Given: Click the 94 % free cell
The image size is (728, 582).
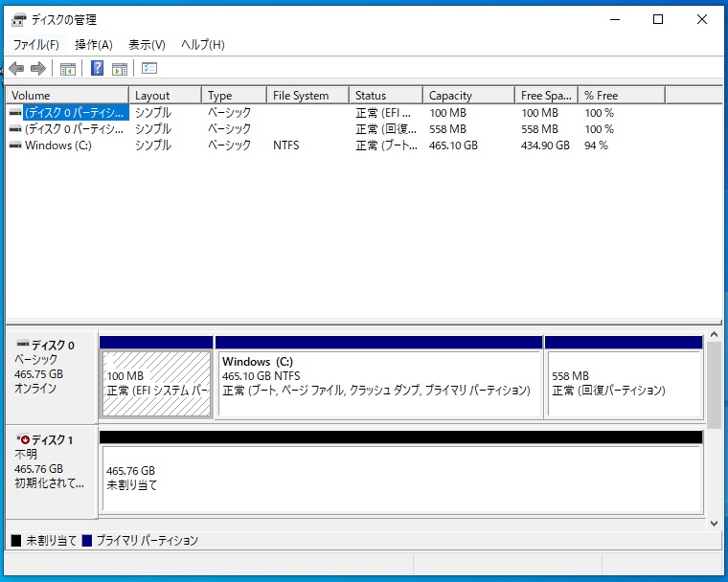Looking at the screenshot, I should pyautogui.click(x=596, y=145).
